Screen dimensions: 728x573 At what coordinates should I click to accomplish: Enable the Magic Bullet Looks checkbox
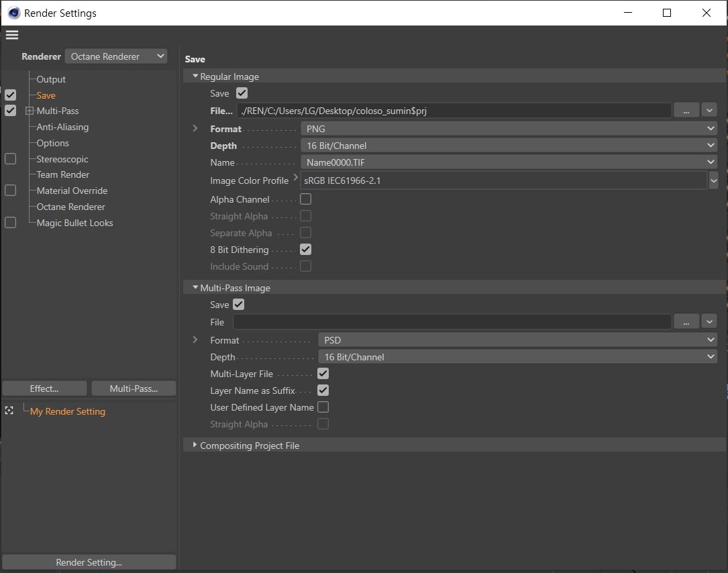click(10, 222)
